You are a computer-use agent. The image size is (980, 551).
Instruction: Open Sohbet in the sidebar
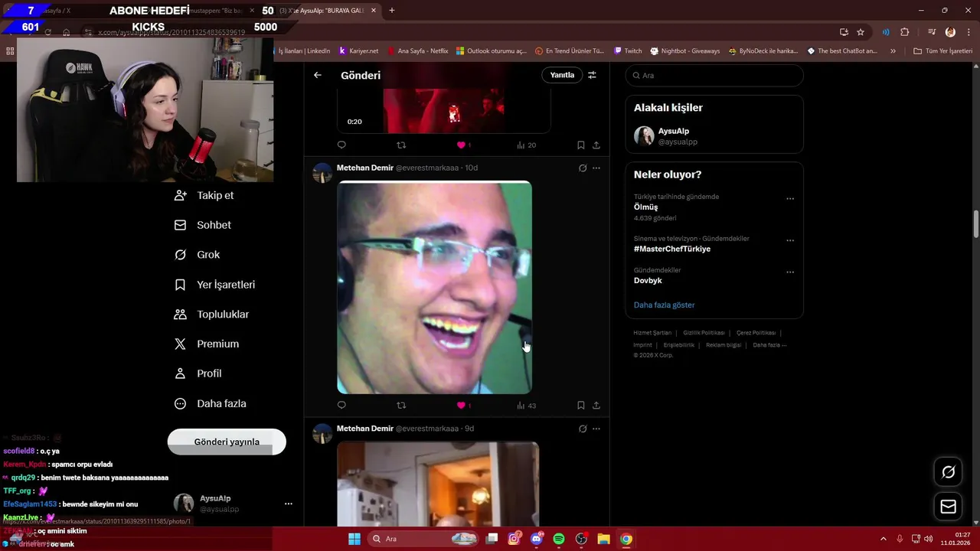click(203, 225)
